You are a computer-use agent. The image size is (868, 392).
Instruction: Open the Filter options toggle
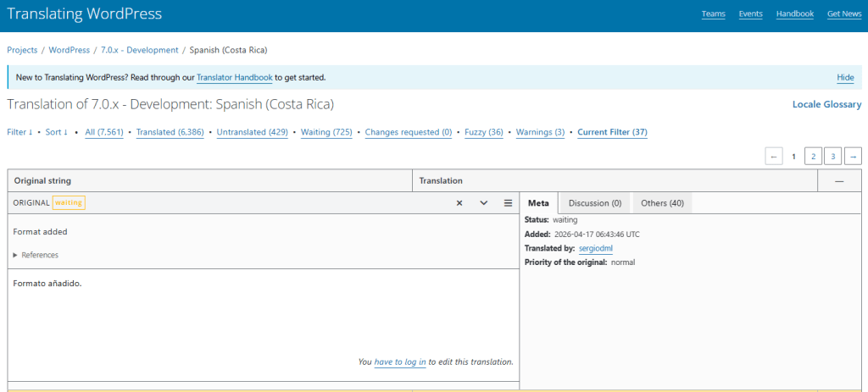[19, 132]
